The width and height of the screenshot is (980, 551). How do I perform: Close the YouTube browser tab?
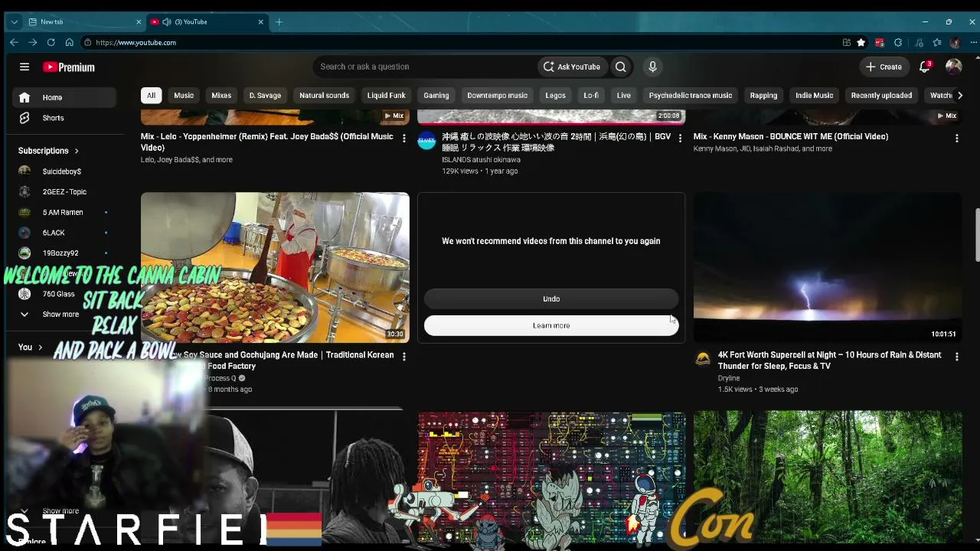click(260, 22)
